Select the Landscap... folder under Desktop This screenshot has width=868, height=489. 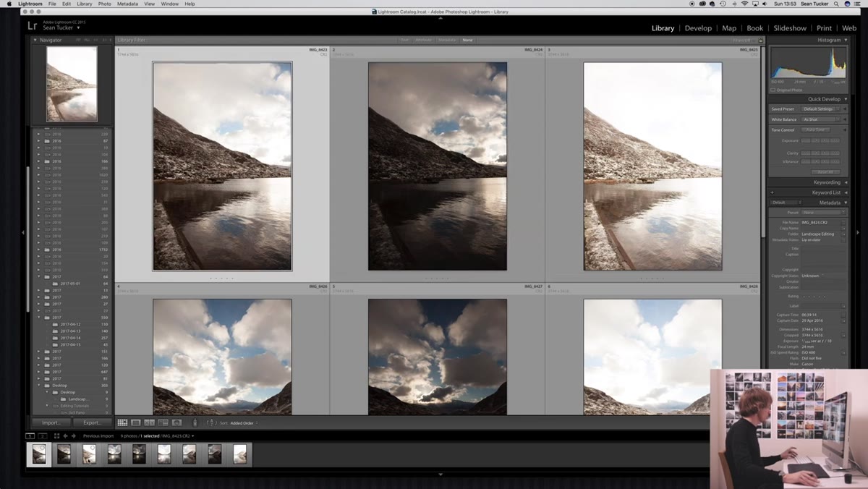(x=78, y=399)
